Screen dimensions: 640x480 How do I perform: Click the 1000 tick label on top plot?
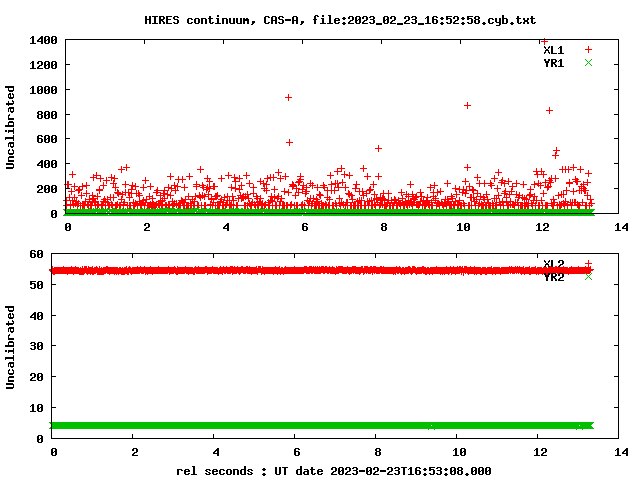pos(43,90)
